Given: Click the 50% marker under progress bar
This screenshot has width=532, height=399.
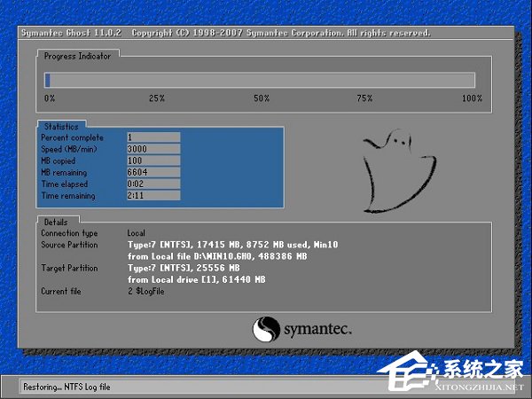Looking at the screenshot, I should pyautogui.click(x=261, y=98).
